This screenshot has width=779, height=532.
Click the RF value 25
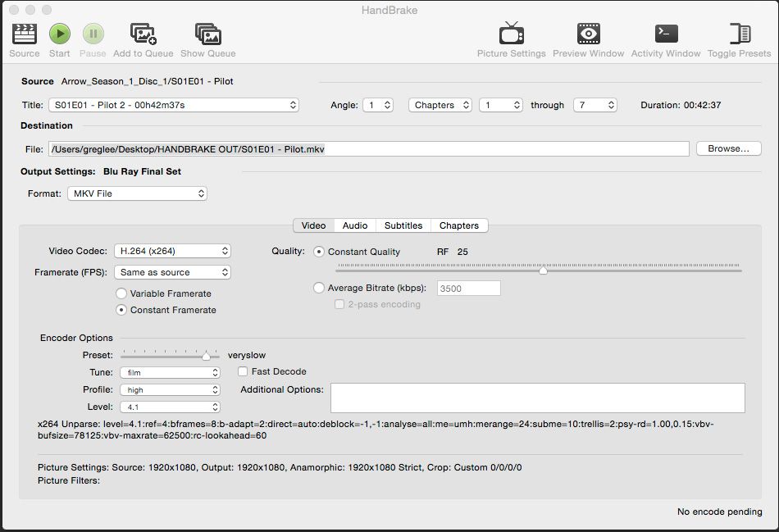point(462,252)
